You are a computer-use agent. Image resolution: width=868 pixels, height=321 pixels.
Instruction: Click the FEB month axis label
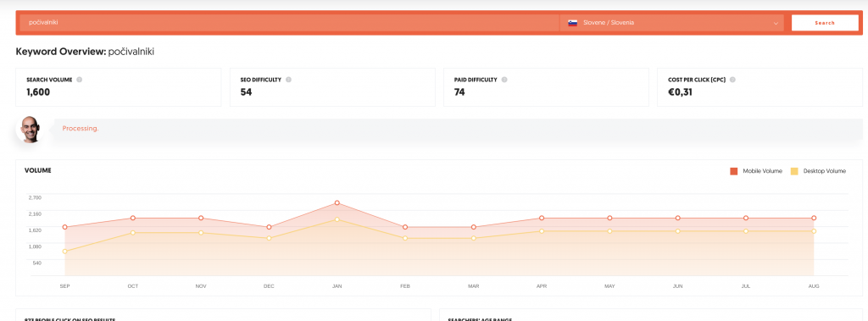tap(405, 286)
